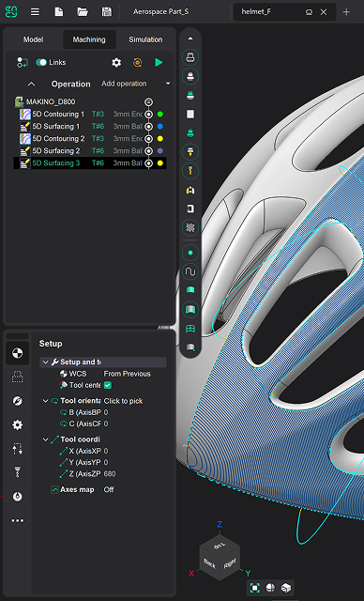Collapse the vertical toolbar with up arrow
364x601 pixels.
tap(190, 39)
